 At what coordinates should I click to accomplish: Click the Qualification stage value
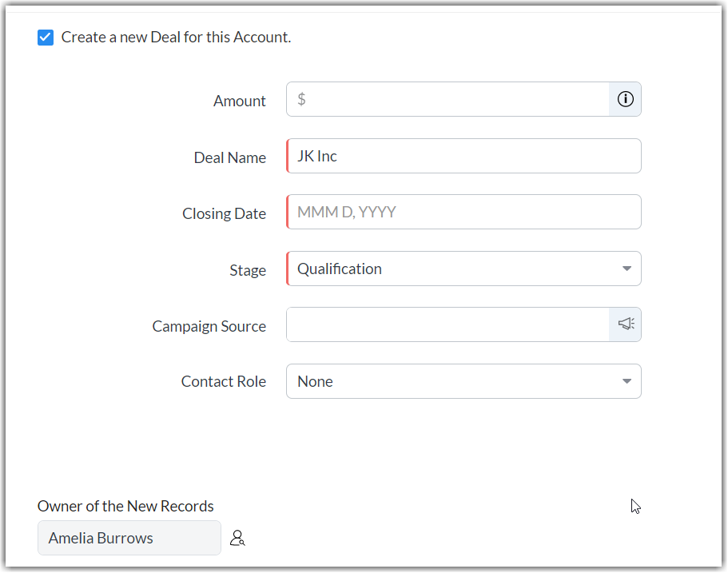[340, 269]
